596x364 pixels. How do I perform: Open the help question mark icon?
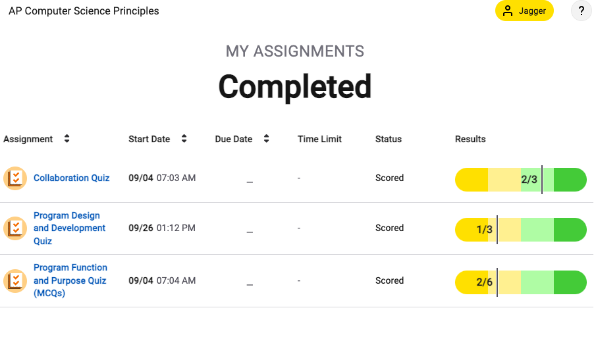[x=581, y=11]
